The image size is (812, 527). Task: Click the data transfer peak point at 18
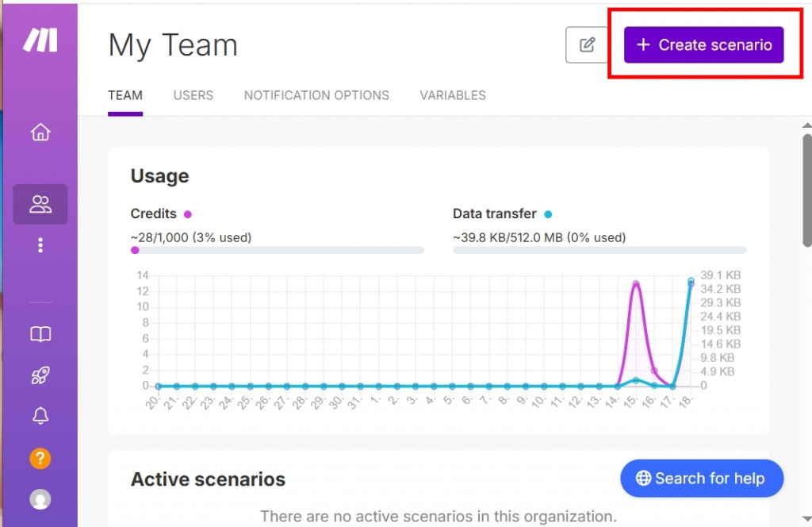[691, 282]
